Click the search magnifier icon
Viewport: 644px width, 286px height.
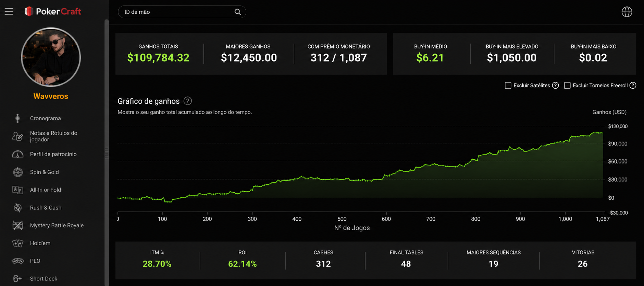click(237, 12)
